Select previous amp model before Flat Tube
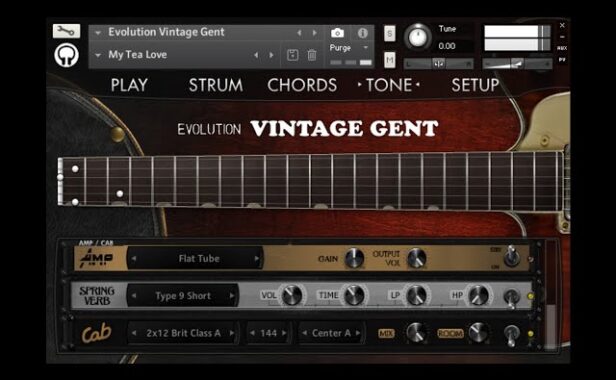Screen dimensions: 616x380 pyautogui.click(x=134, y=259)
